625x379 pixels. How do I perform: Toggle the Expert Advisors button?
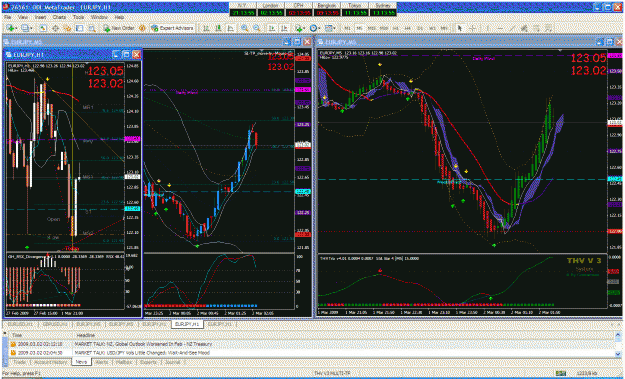tap(173, 28)
